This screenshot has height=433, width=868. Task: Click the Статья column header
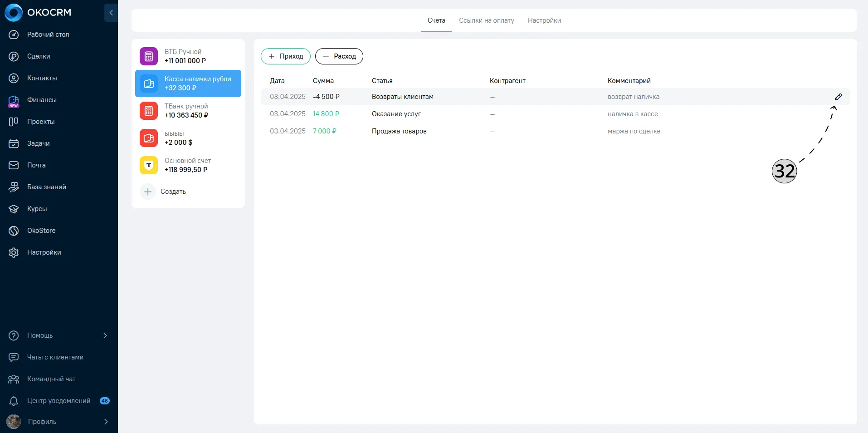pos(382,81)
